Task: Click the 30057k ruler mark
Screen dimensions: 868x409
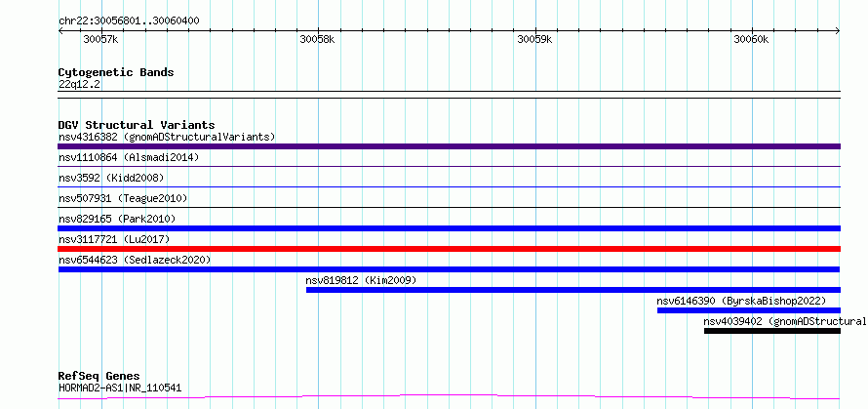Action: 100,39
